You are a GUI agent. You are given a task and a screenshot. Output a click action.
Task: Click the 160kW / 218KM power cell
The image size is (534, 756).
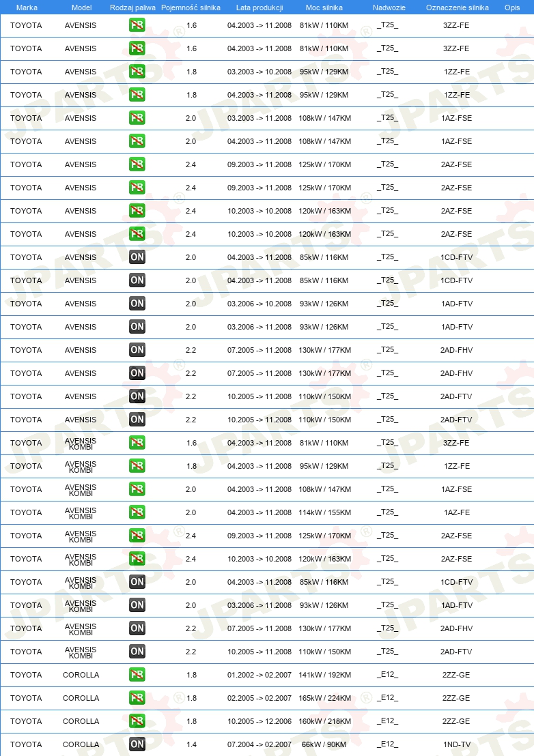tap(324, 721)
